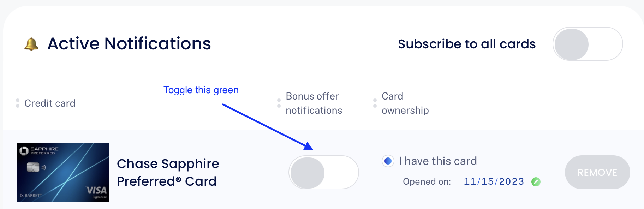Click the Chase Sapphire Preferred card thumbnail
This screenshot has width=644, height=209.
tap(63, 172)
